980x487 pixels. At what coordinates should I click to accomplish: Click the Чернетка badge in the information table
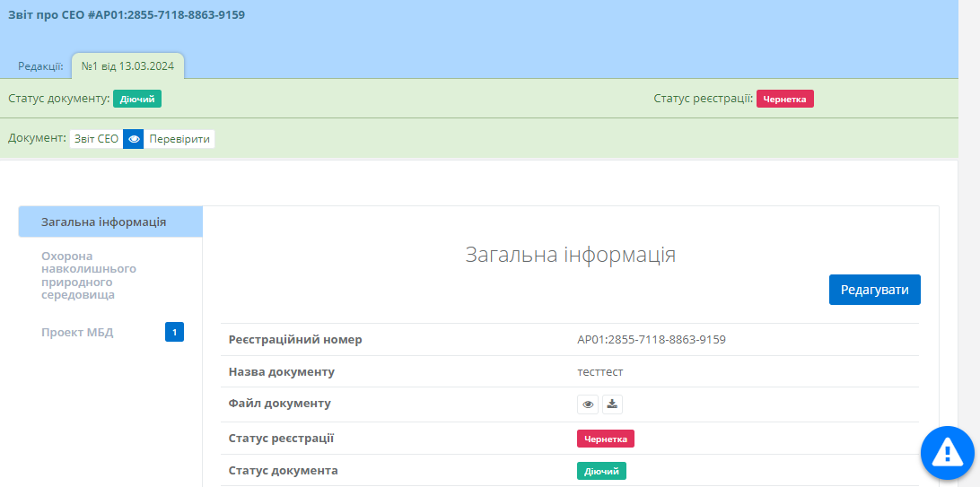(605, 439)
